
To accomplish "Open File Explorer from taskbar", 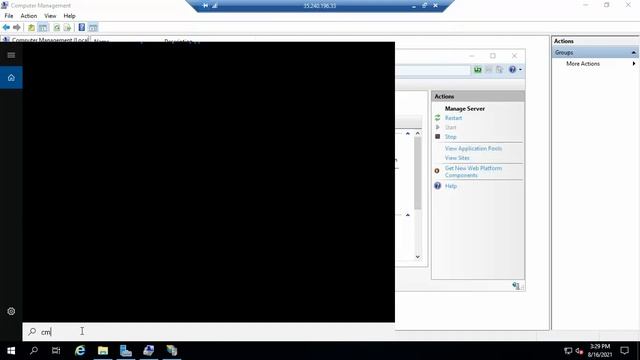I will [103, 351].
